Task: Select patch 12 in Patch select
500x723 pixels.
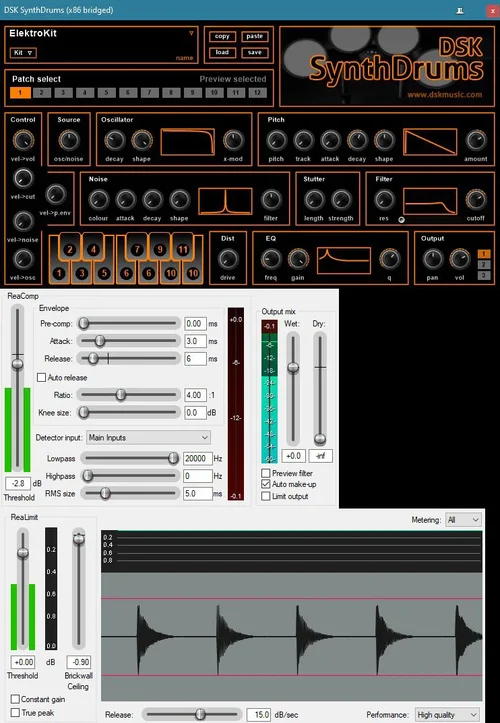Action: [257, 93]
